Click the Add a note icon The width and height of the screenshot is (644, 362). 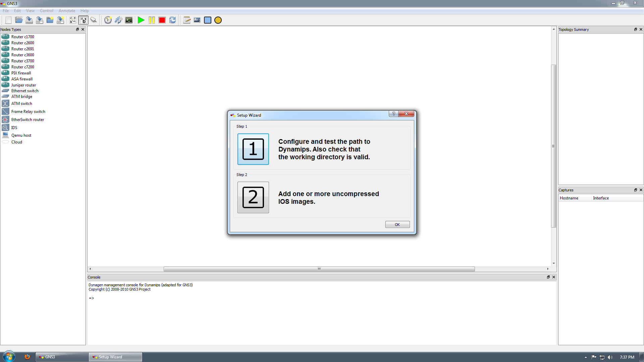(187, 20)
